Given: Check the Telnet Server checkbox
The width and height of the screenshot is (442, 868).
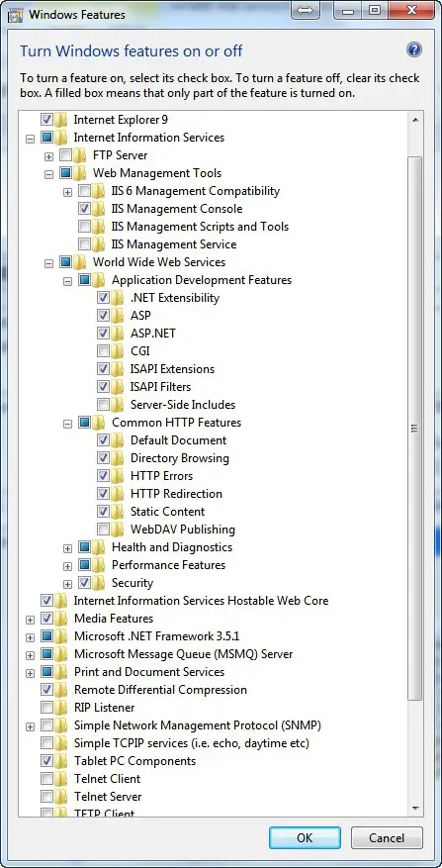Looking at the screenshot, I should [x=47, y=796].
